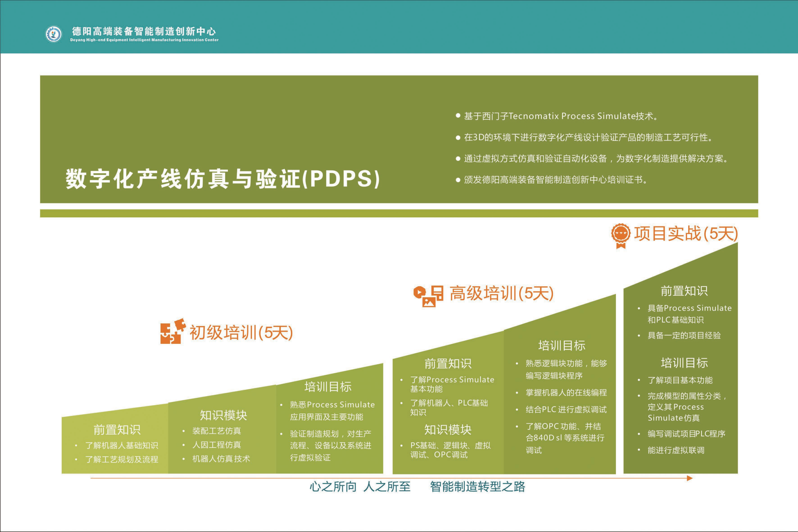This screenshot has height=532, width=798.
Task: Click the orange arrowhead at timeline end
Action: (x=689, y=478)
